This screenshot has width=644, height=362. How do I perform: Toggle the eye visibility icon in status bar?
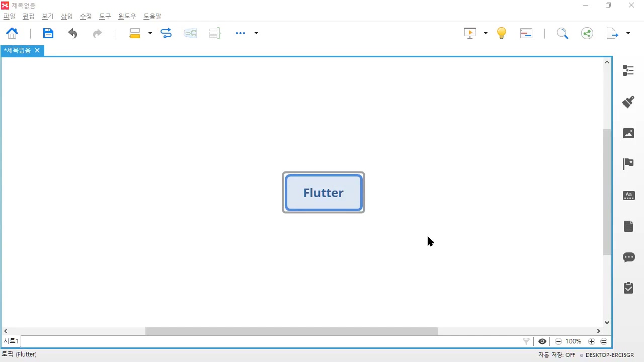pos(542,341)
